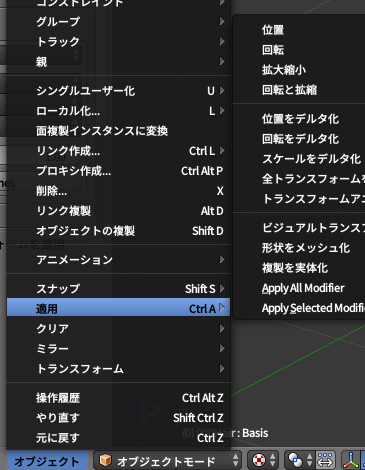This screenshot has height=470, width=365.
Task: Apply 回転 in the submenu
Action: (299, 50)
